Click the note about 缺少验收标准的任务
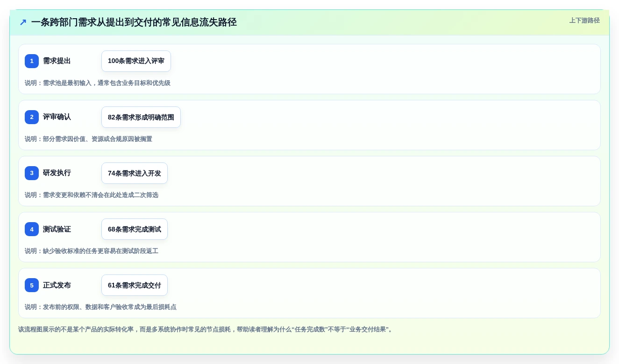This screenshot has width=619, height=364. click(92, 251)
